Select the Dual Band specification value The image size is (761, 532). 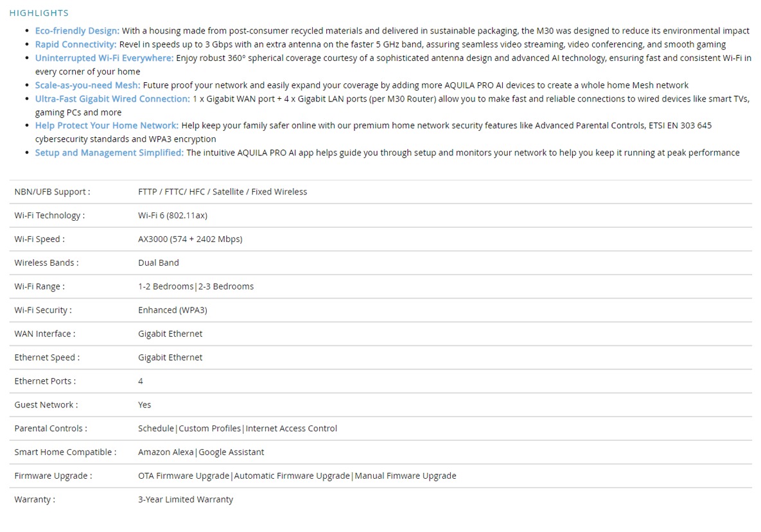tap(158, 262)
